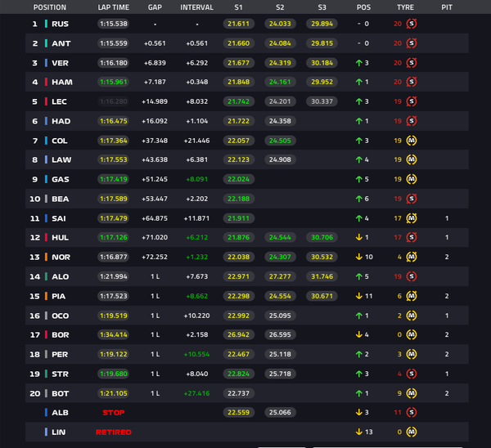Click LEC's red team color bar

tap(46, 101)
